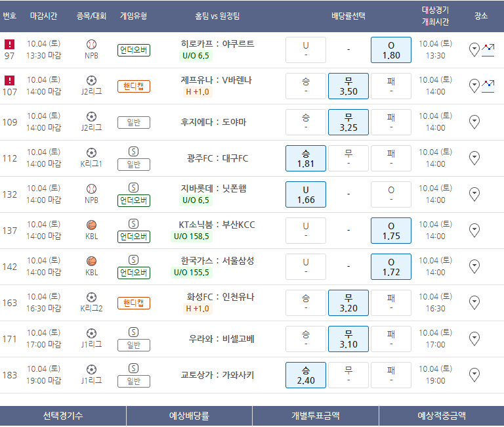Toggle 승 1.81 selection for 광주FC
The image size is (504, 427).
pos(306,158)
